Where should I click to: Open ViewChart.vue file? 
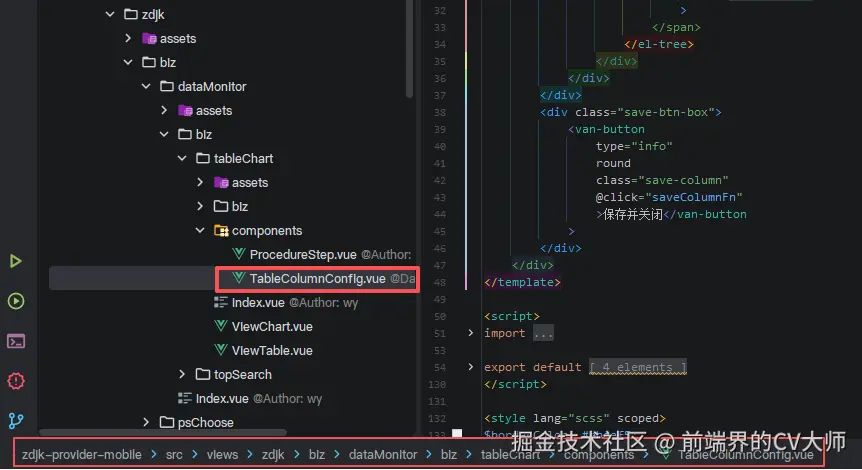click(x=272, y=327)
